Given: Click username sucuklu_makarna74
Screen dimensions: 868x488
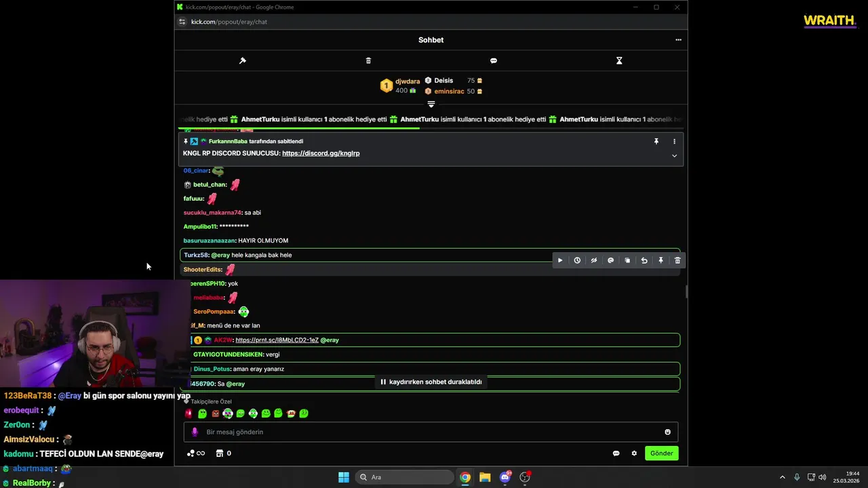Looking at the screenshot, I should [x=212, y=213].
